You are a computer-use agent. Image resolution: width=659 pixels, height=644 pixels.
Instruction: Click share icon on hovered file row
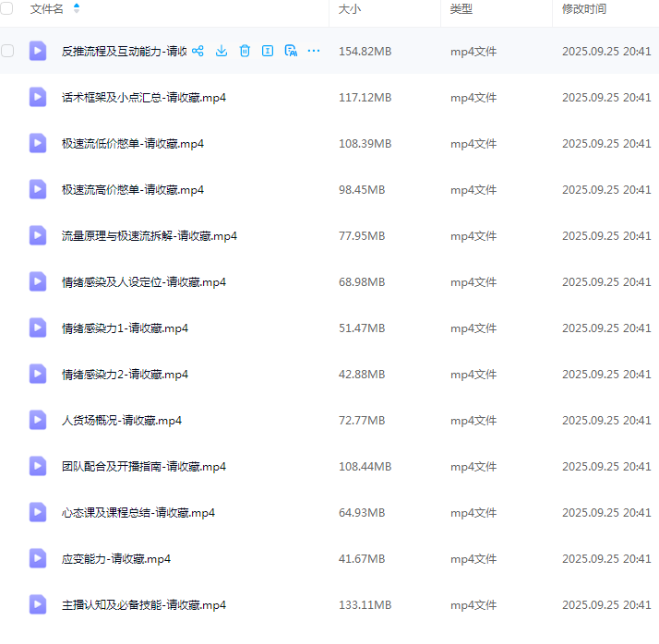[x=198, y=51]
